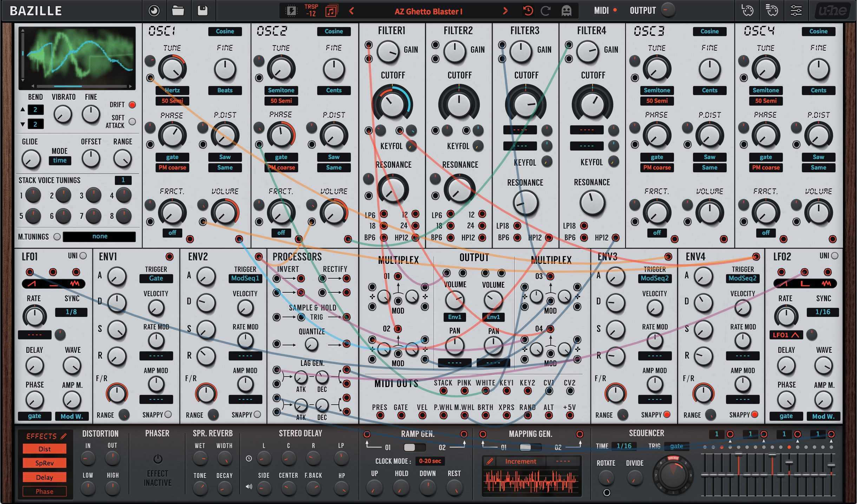The height and width of the screenshot is (504, 857).
Task: Click the Stereo Delay clock icon
Action: click(x=249, y=458)
